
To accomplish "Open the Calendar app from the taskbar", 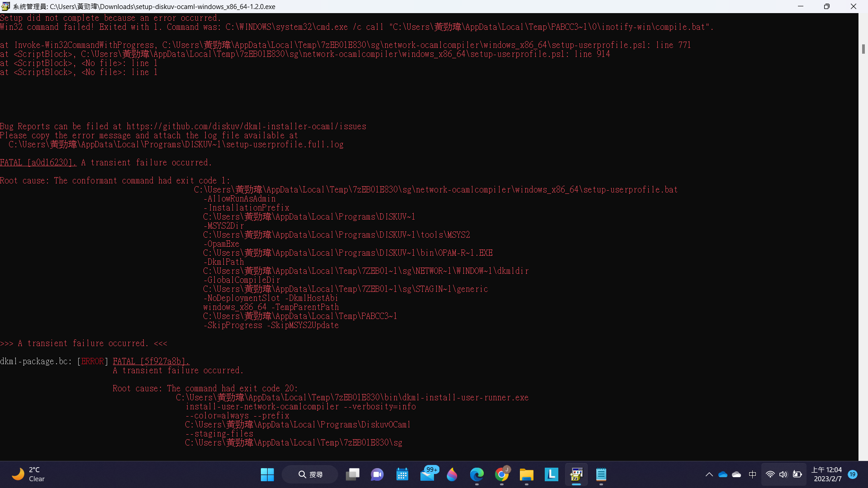I will point(402,474).
